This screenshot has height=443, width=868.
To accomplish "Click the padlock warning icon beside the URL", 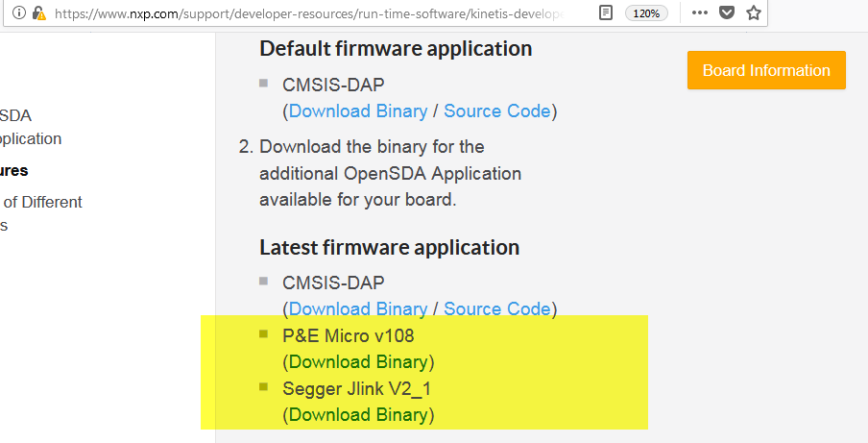I will pos(38,13).
